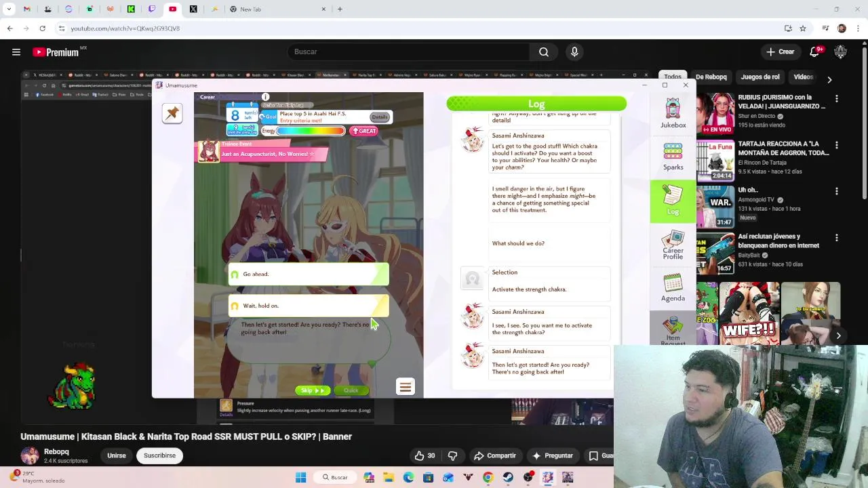
Task: Share the video with Compartir
Action: point(495,455)
